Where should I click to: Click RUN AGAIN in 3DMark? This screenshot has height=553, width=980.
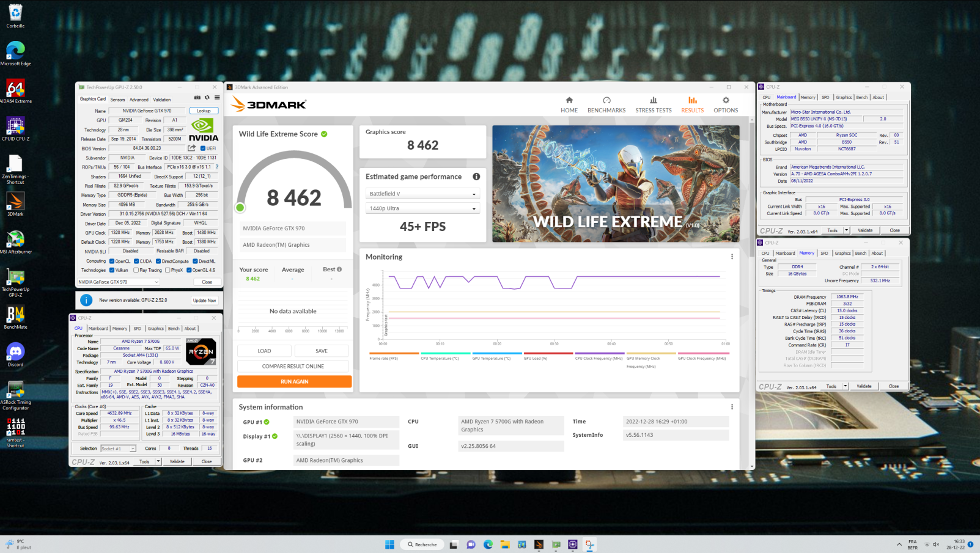294,381
